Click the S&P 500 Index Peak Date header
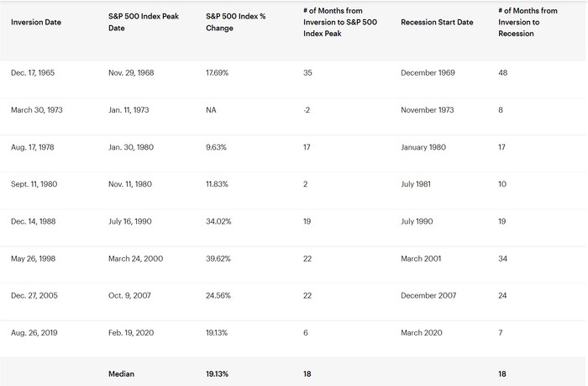 coord(137,22)
